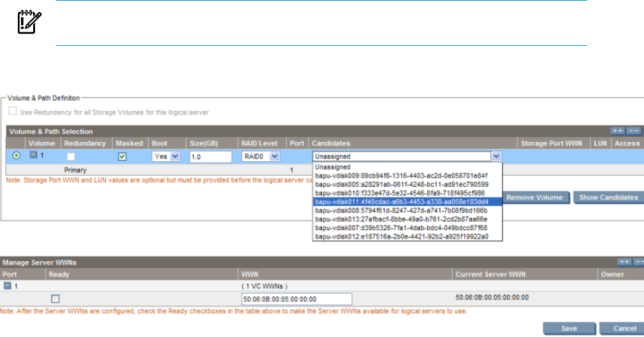Click the -- icon in Volume & Path Selection header
644x337 pixels.
(634, 131)
